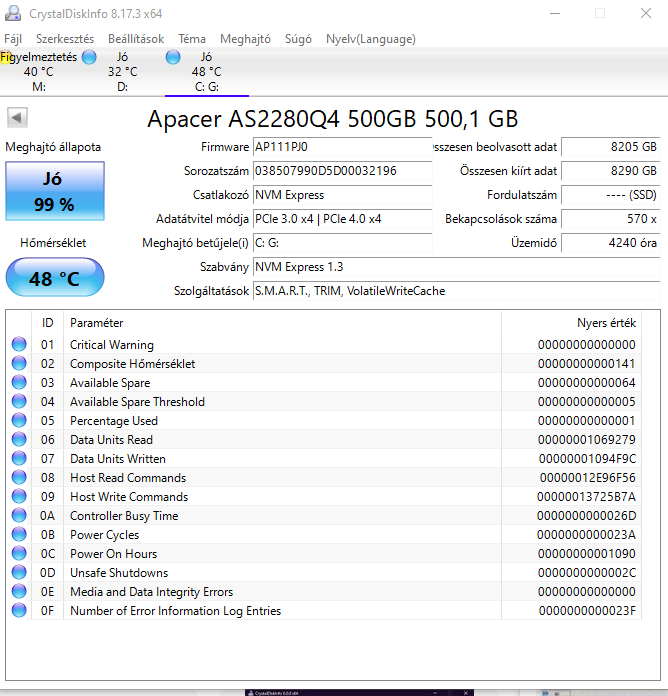This screenshot has height=696, width=668.
Task: Click the Apacer AS2280Q4 500GB drive title
Action: pyautogui.click(x=332, y=119)
